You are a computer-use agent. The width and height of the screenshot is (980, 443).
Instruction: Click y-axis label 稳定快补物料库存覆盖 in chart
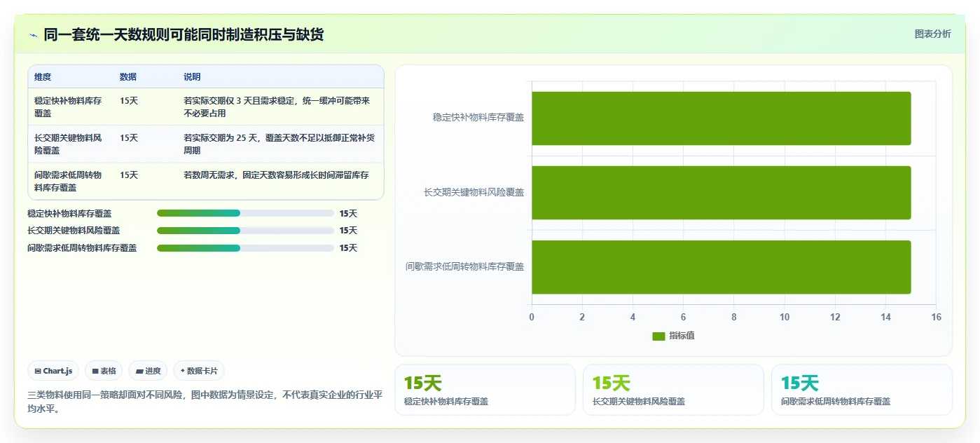[478, 118]
